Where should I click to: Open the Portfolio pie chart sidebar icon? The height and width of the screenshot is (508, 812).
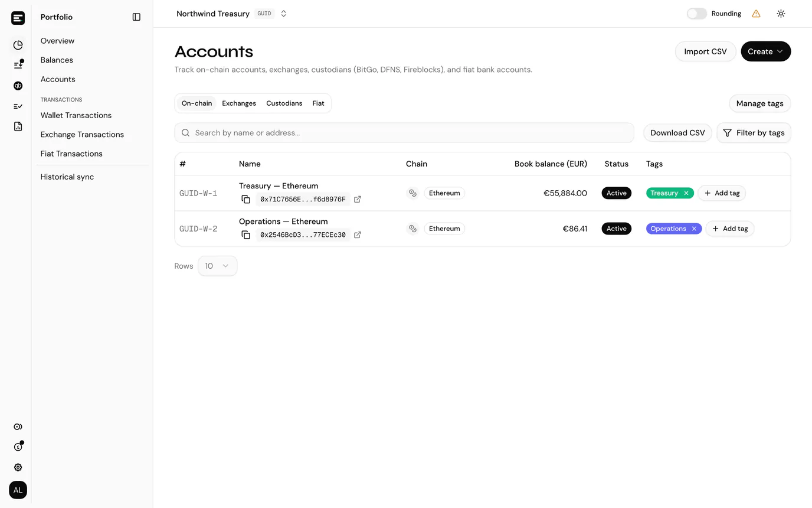[18, 45]
